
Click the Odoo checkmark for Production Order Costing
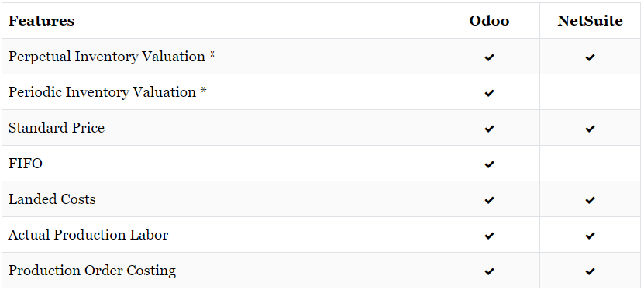coord(489,271)
